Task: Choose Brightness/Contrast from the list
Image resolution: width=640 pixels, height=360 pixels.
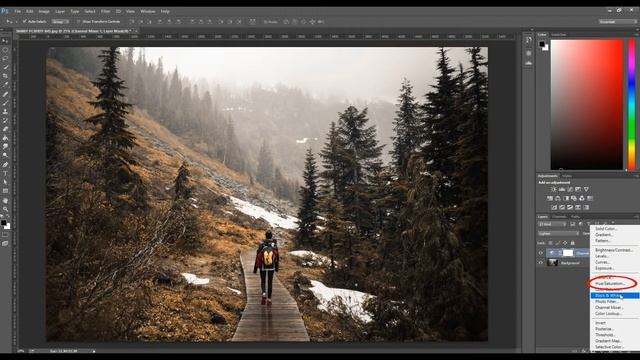Action: click(x=615, y=250)
